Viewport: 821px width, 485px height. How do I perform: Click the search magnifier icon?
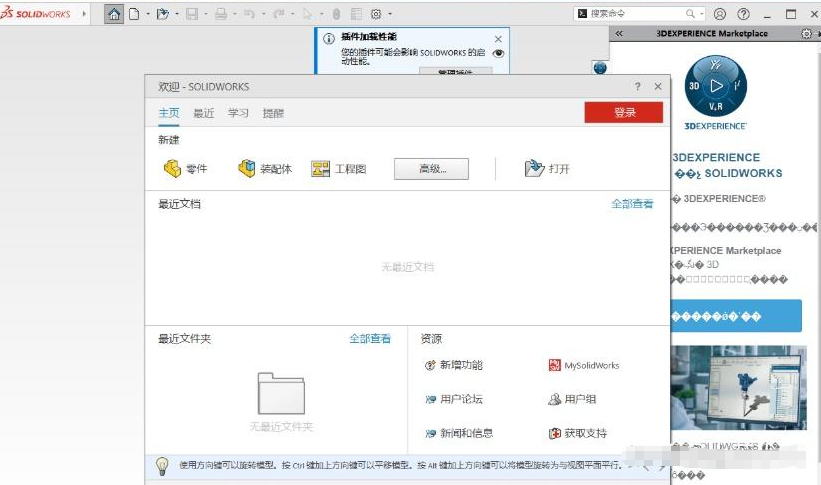coord(690,14)
